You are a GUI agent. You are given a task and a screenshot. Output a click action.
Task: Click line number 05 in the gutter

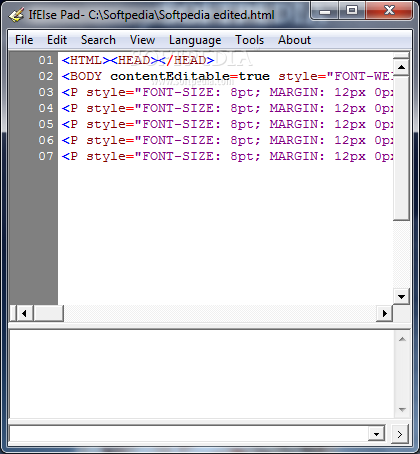(x=46, y=124)
